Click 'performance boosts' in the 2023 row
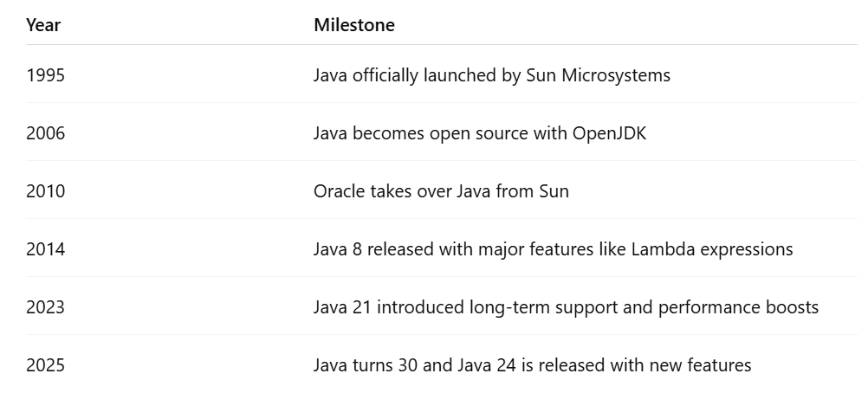The image size is (868, 393). click(x=738, y=308)
